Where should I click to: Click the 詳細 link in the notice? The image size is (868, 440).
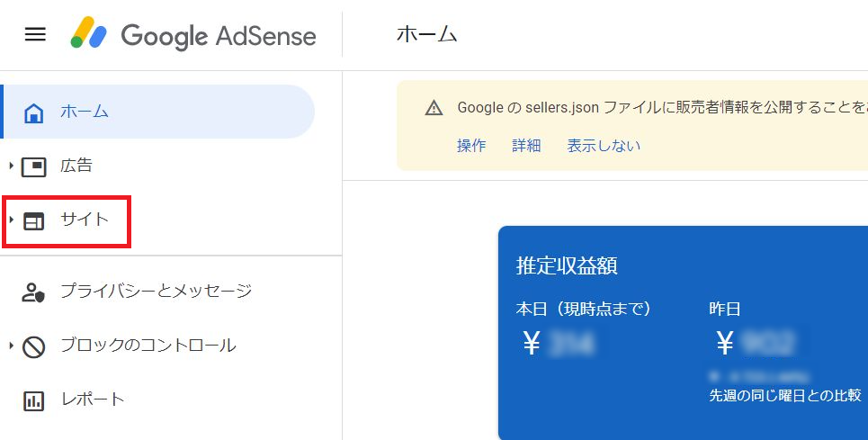pyautogui.click(x=526, y=146)
